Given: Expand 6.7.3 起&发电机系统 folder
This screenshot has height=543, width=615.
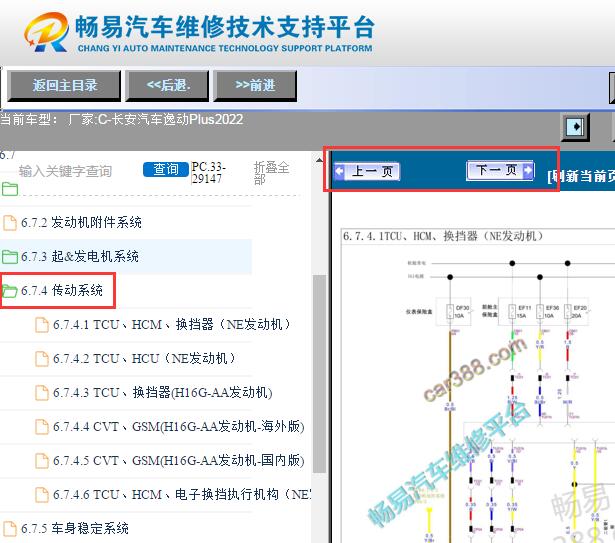Looking at the screenshot, I should coord(80,257).
